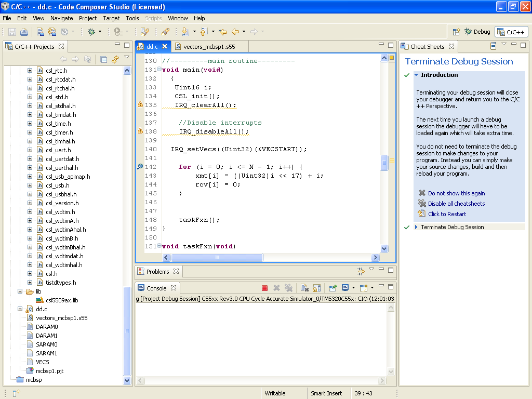Click the Clear Console icon
532x399 pixels.
point(304,288)
